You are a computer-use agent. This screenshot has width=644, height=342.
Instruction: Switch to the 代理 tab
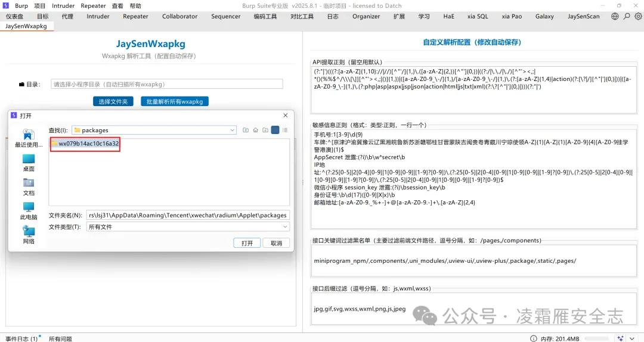click(67, 17)
